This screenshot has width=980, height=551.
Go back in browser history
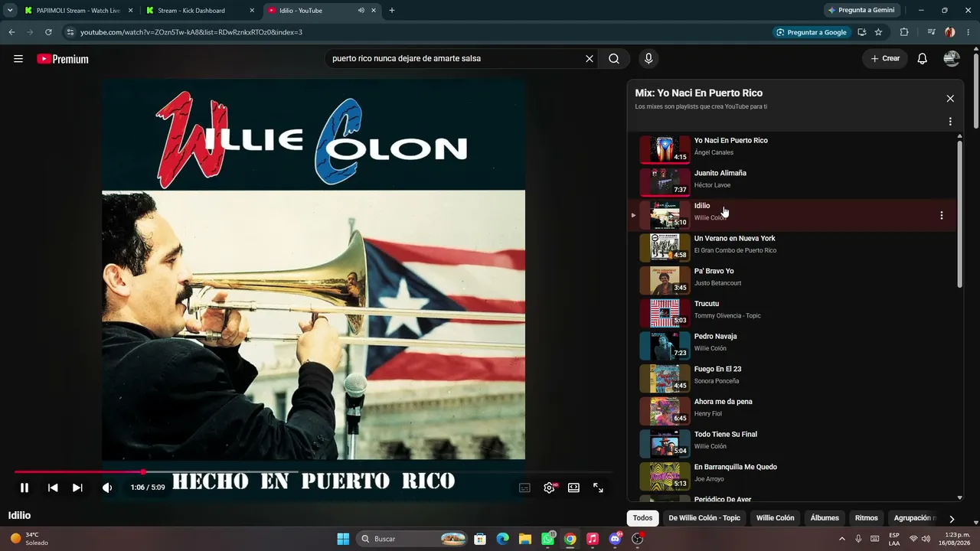coord(11,32)
